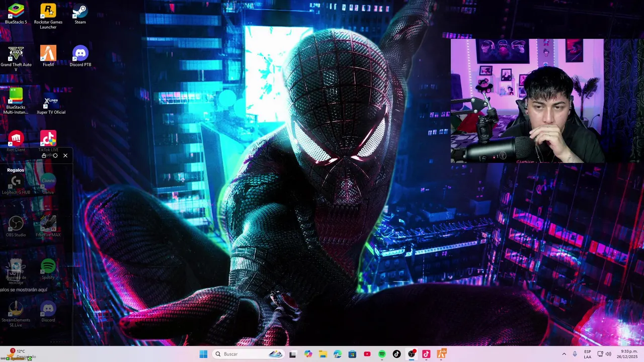Click the microphone tray icon
644x362 pixels.
[x=575, y=354]
